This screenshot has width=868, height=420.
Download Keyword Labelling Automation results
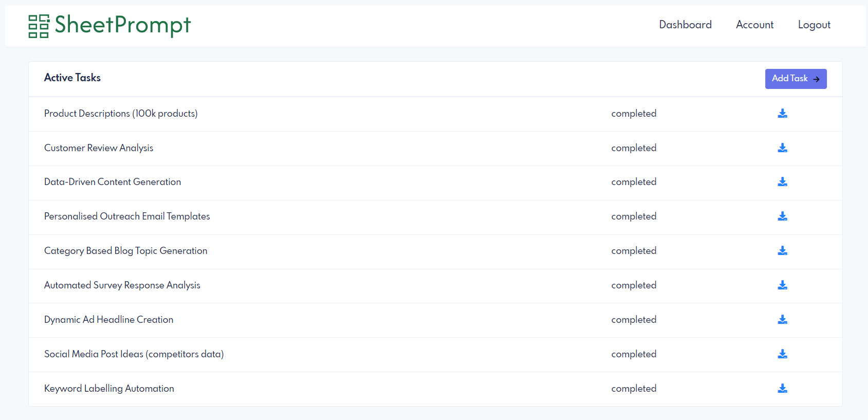point(782,389)
